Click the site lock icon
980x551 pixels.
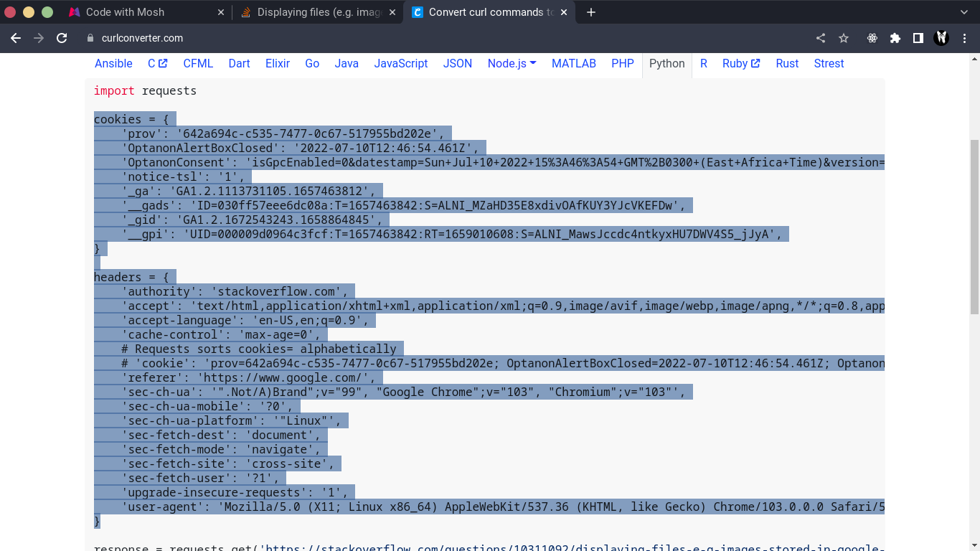coord(90,38)
